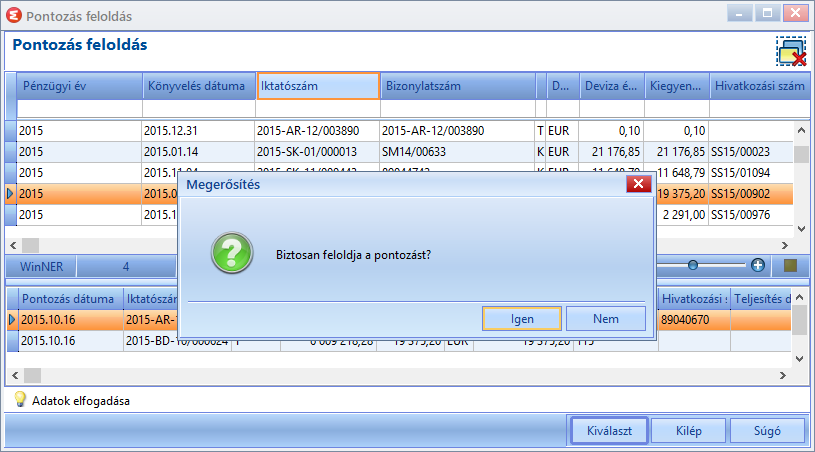The height and width of the screenshot is (452, 815).
Task: Click the zoom slider handle
Action: point(692,265)
